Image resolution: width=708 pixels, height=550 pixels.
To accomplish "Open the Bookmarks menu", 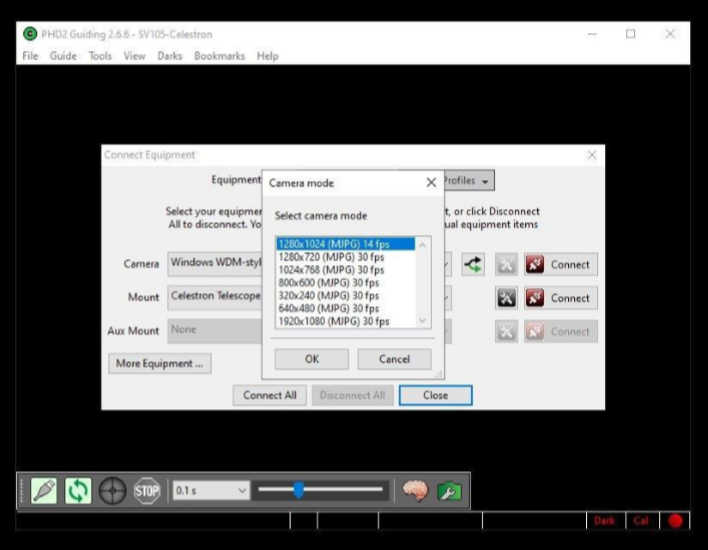I will 219,56.
